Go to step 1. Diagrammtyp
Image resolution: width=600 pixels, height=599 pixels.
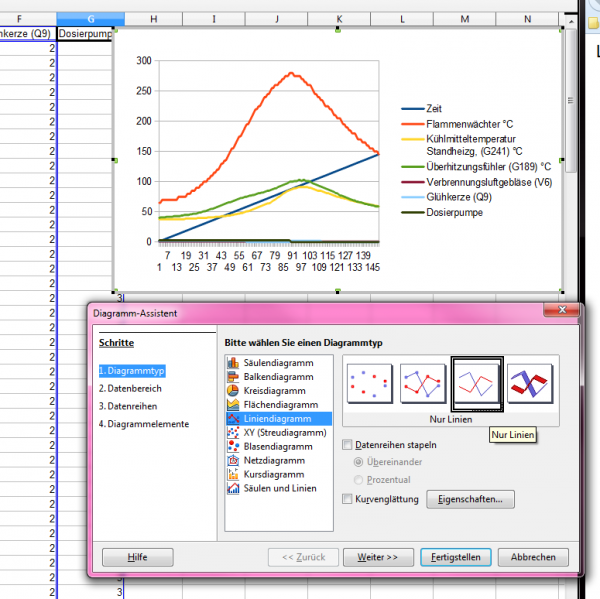tap(132, 371)
